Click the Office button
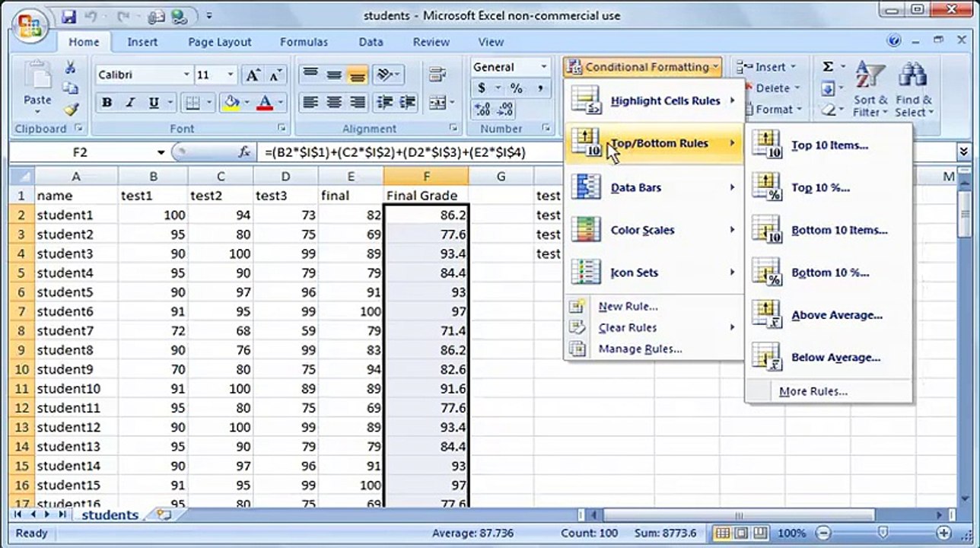The image size is (980, 548). click(30, 27)
